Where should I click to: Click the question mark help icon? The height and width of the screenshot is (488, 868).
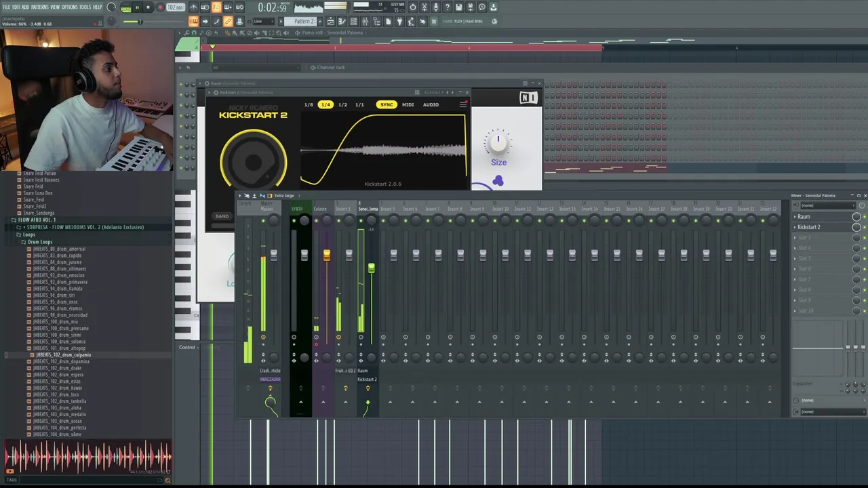[448, 7]
